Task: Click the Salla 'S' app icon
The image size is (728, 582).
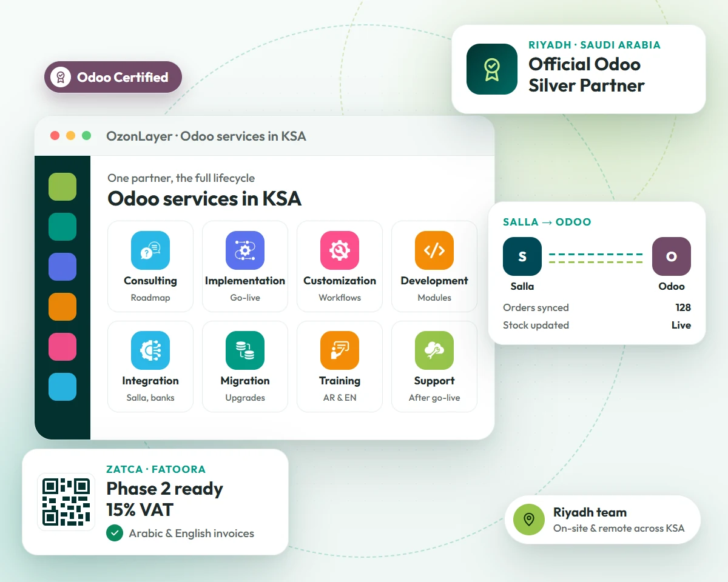Action: click(x=522, y=256)
